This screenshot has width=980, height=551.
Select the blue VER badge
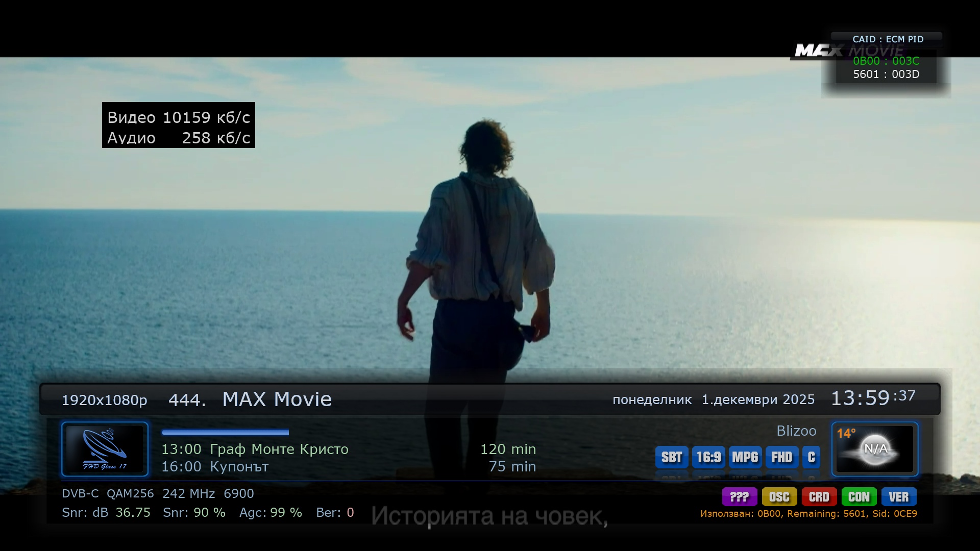(x=899, y=497)
